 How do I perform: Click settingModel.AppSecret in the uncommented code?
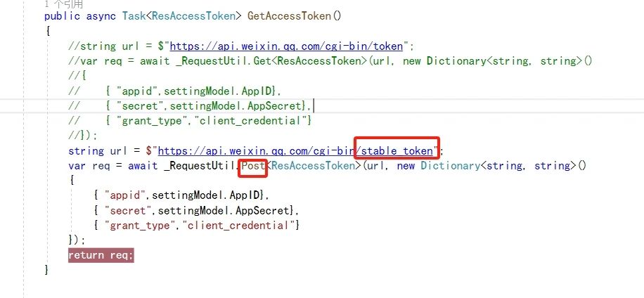coord(224,211)
